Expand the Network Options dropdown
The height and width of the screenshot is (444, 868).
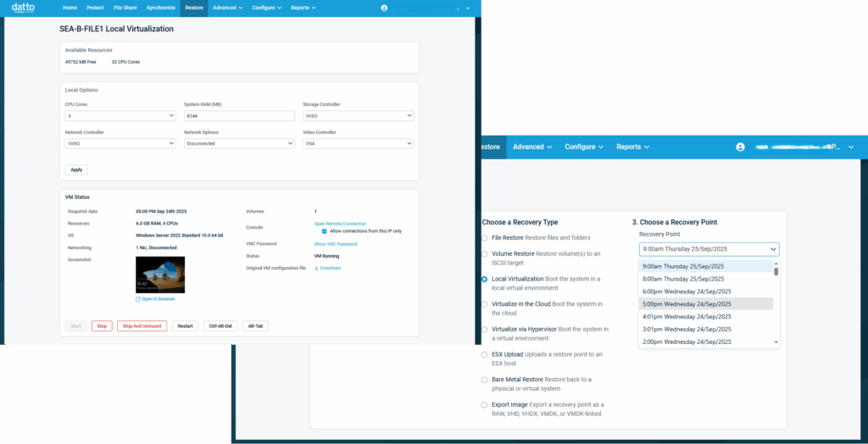[x=239, y=143]
